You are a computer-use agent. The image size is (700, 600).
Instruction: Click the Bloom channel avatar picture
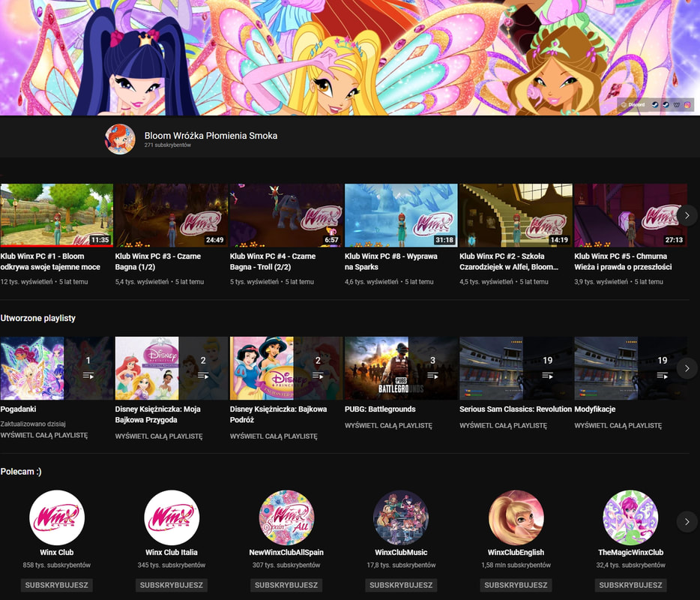pyautogui.click(x=120, y=139)
